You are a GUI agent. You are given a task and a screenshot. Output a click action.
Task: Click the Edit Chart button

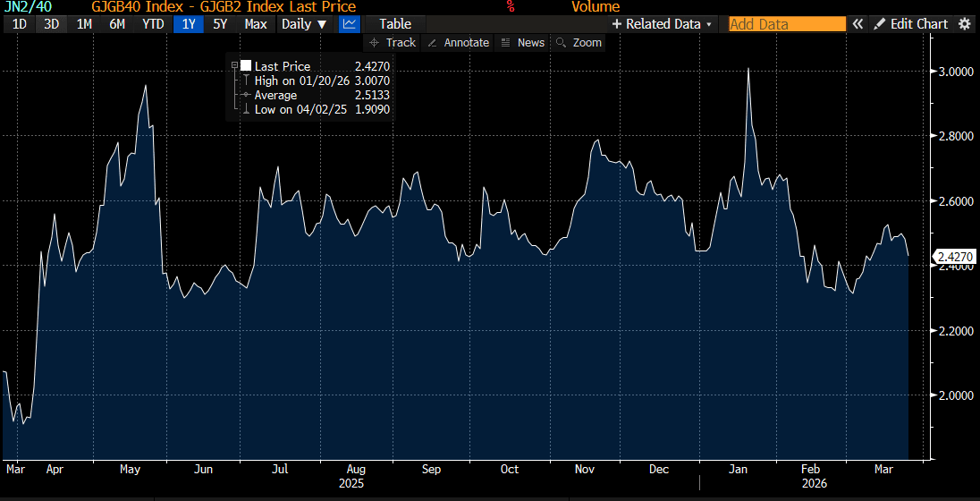click(910, 24)
